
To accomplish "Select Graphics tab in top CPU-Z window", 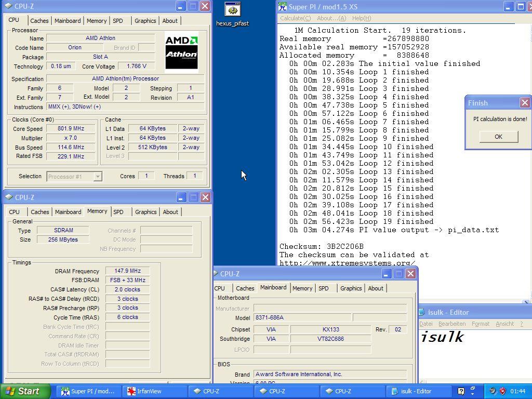I will coord(145,21).
